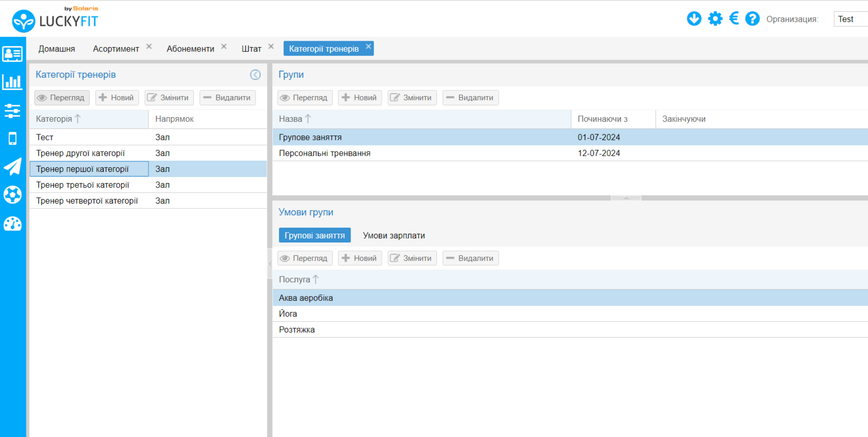Click Змінити in trainer categories toolbar
The image size is (868, 437).
point(169,98)
